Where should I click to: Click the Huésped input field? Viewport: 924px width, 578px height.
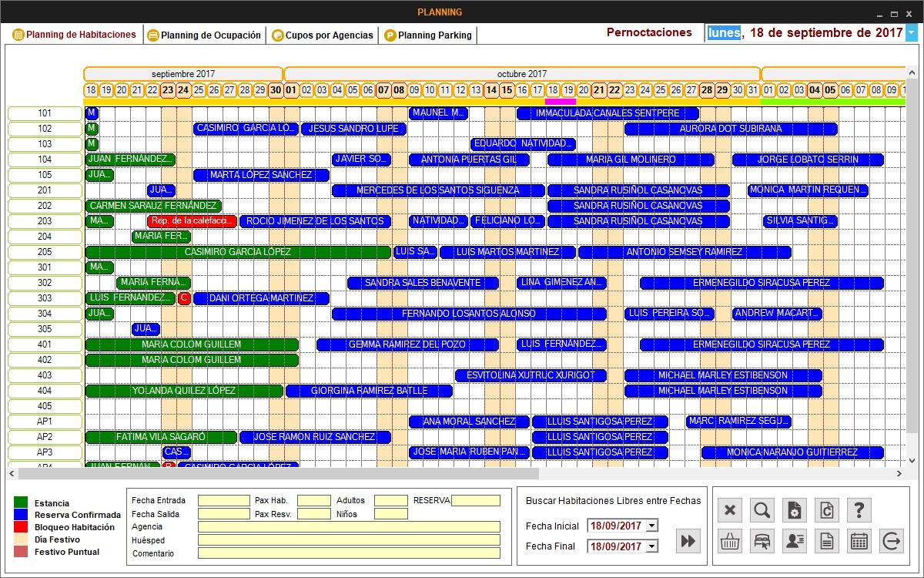(349, 540)
